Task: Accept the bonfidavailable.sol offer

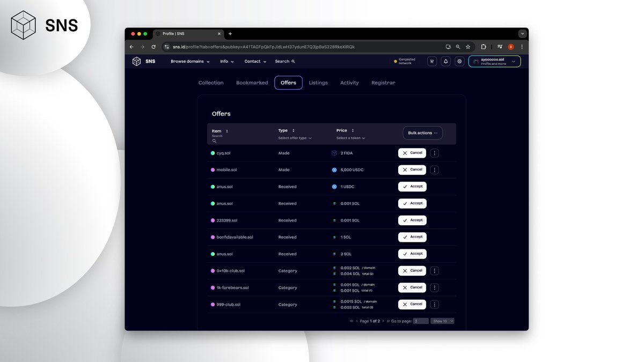Action: pyautogui.click(x=412, y=237)
